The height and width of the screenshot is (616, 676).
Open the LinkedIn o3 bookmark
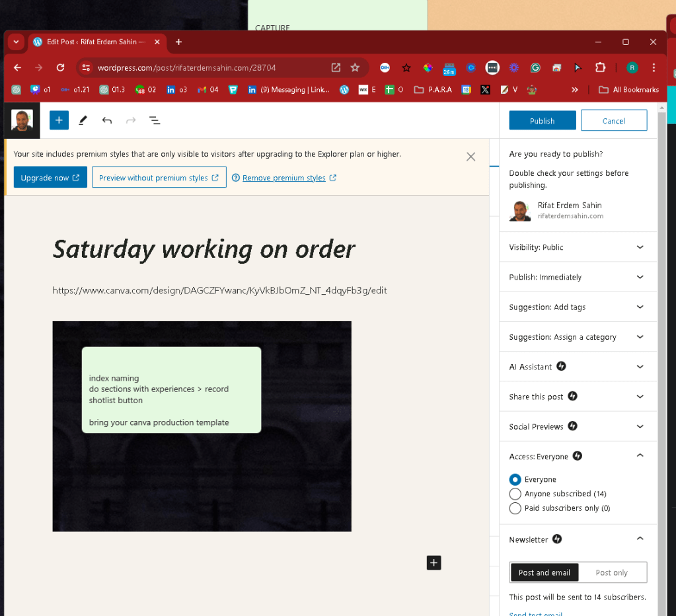tap(177, 90)
